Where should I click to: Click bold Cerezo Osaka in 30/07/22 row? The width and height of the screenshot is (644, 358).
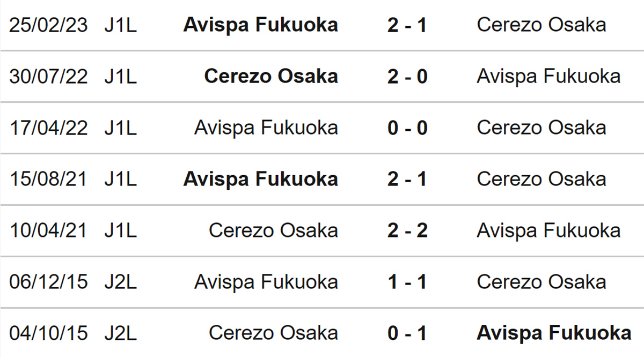tap(272, 76)
